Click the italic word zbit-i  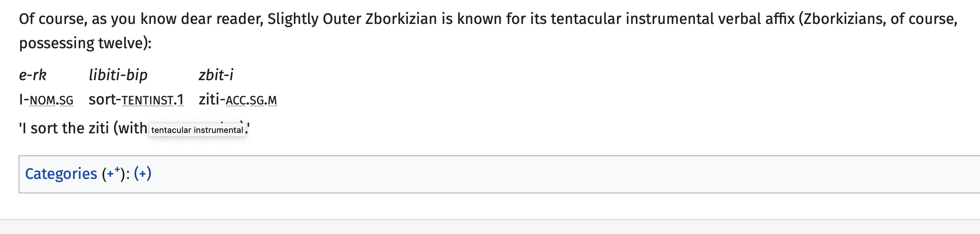[x=216, y=75]
